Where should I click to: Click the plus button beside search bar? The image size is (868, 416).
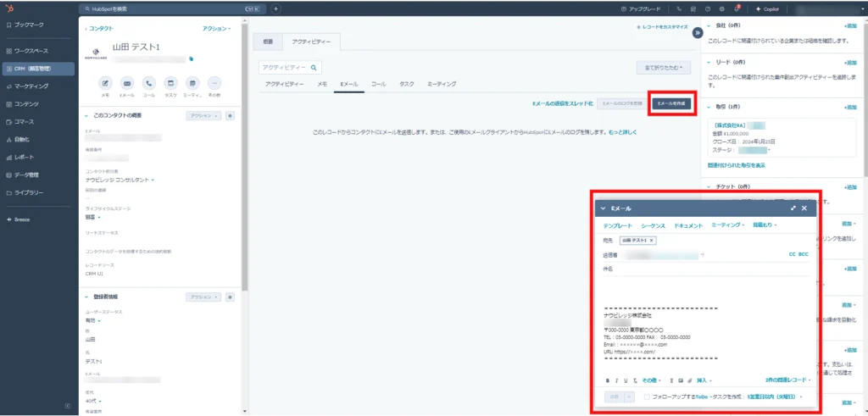coord(276,8)
